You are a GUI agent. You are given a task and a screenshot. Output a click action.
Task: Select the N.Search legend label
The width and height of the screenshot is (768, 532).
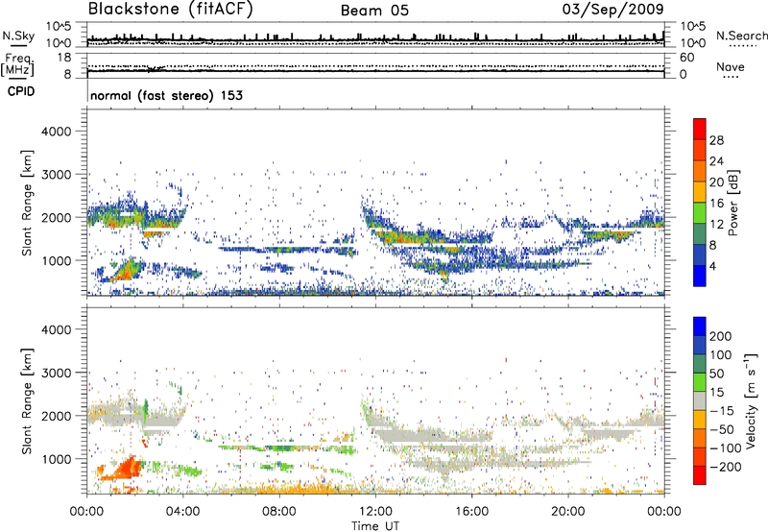tap(741, 36)
